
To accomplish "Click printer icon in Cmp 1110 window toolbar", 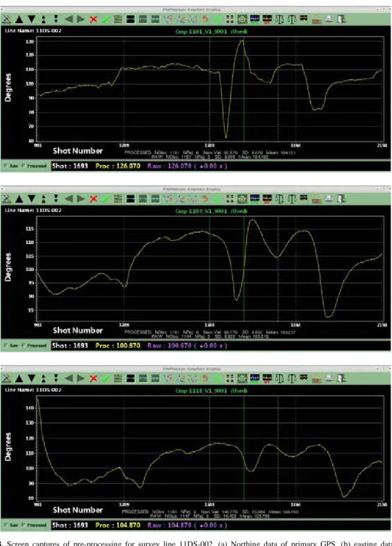I will pos(329,378).
